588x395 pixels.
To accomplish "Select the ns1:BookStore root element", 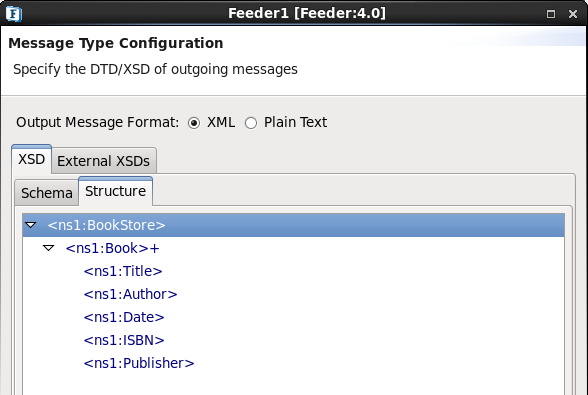I will point(106,225).
